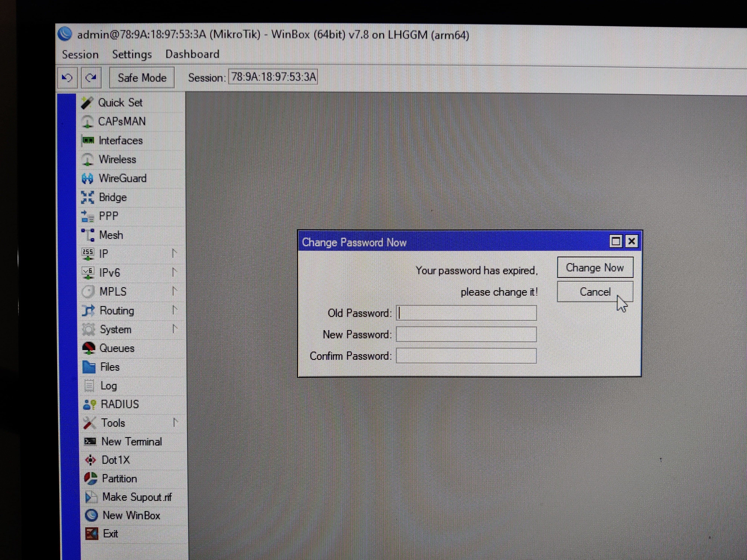Open the Settings menu

point(132,55)
